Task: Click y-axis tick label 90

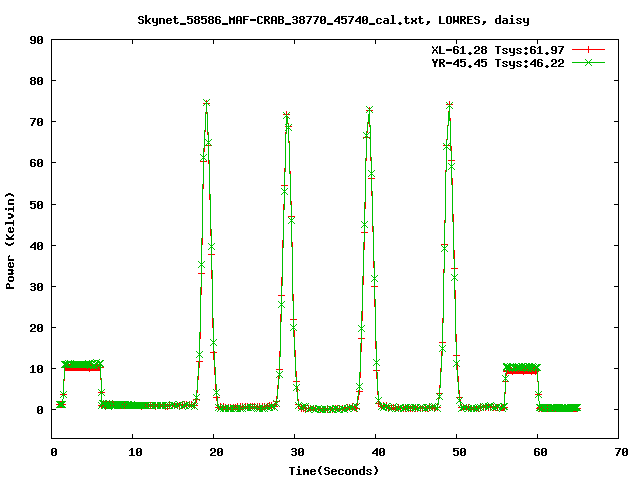Action: click(36, 40)
